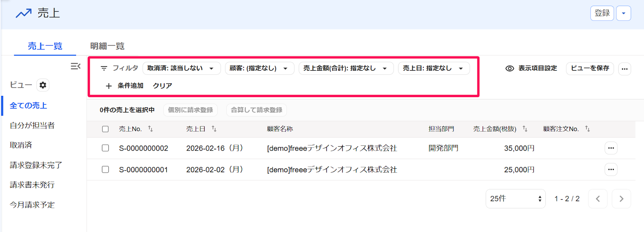The height and width of the screenshot is (232, 644).
Task: Open the more options menu next to ビューを保存
Action: tap(625, 68)
